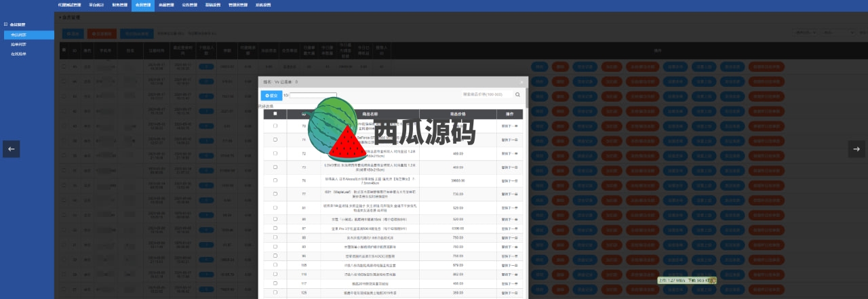Viewport: 868px width, 299px height.
Task: Check the product row with ID 72
Action: coord(275,154)
